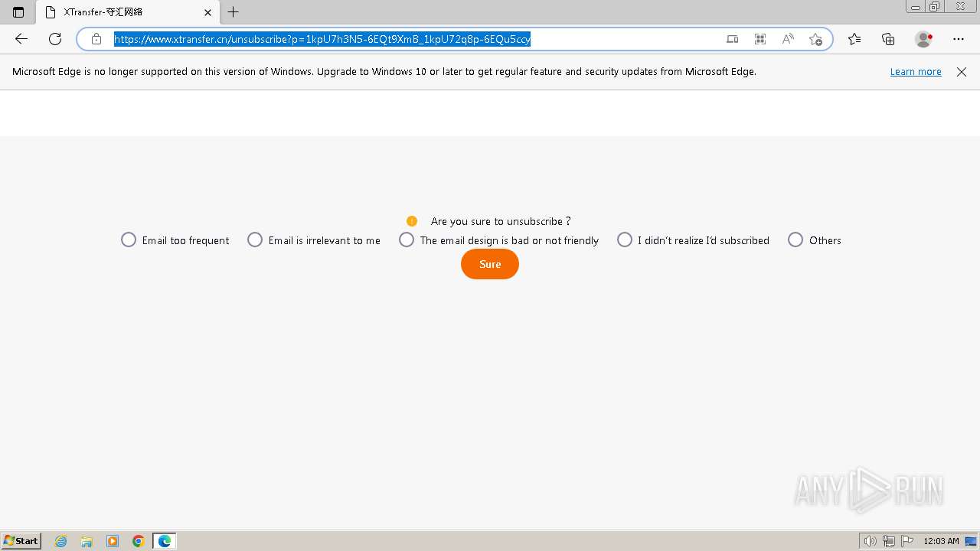
Task: Close the XTransfer tab
Action: (207, 12)
